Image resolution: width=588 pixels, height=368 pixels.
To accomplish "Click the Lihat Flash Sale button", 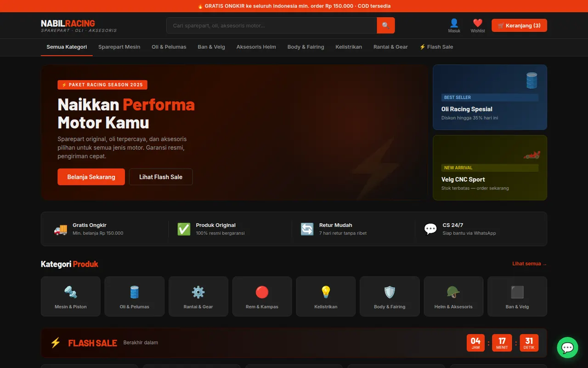I will [161, 177].
